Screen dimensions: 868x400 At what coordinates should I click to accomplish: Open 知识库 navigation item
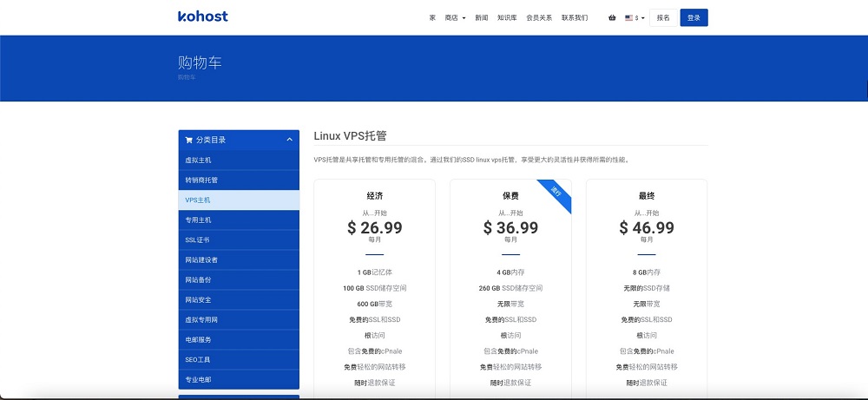(x=507, y=17)
